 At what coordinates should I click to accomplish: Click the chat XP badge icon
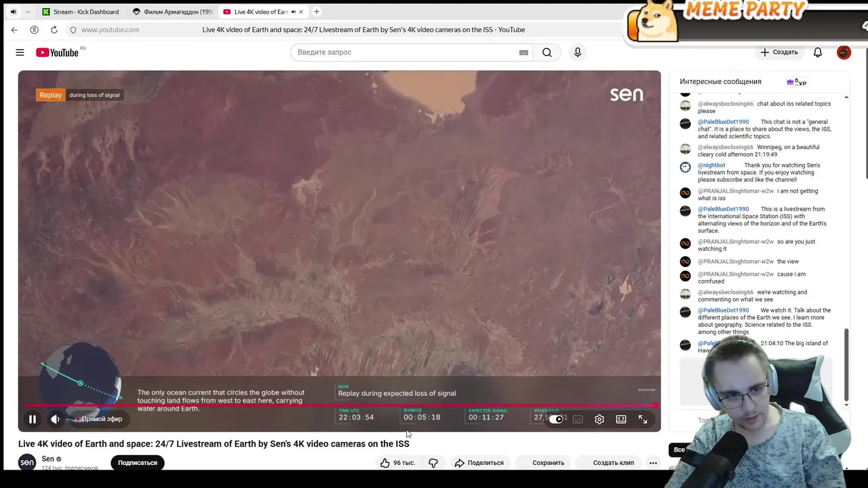coord(796,82)
